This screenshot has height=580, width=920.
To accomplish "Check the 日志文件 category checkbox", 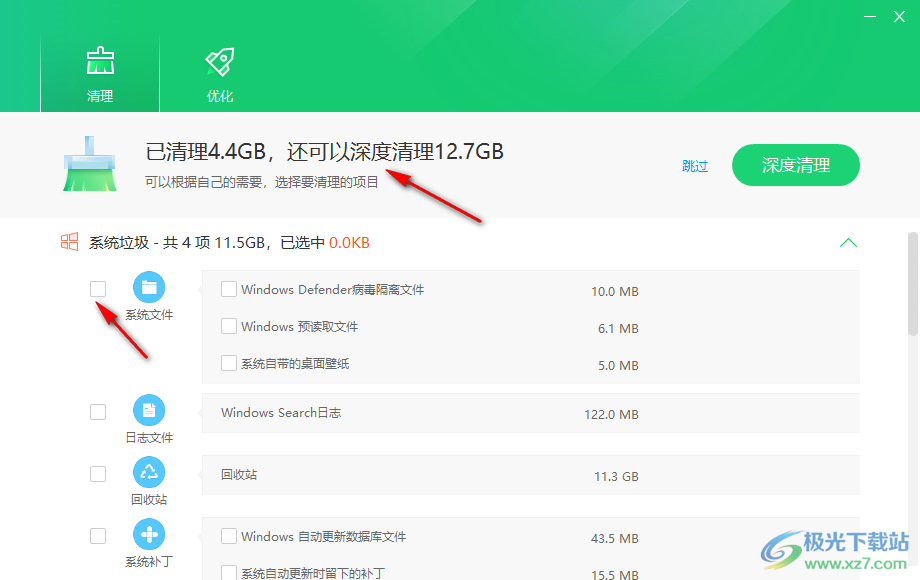I will pos(98,411).
